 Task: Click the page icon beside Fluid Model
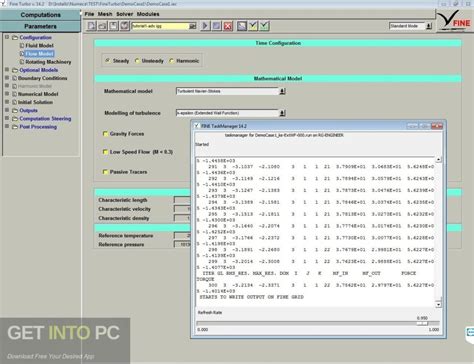pyautogui.click(x=22, y=46)
